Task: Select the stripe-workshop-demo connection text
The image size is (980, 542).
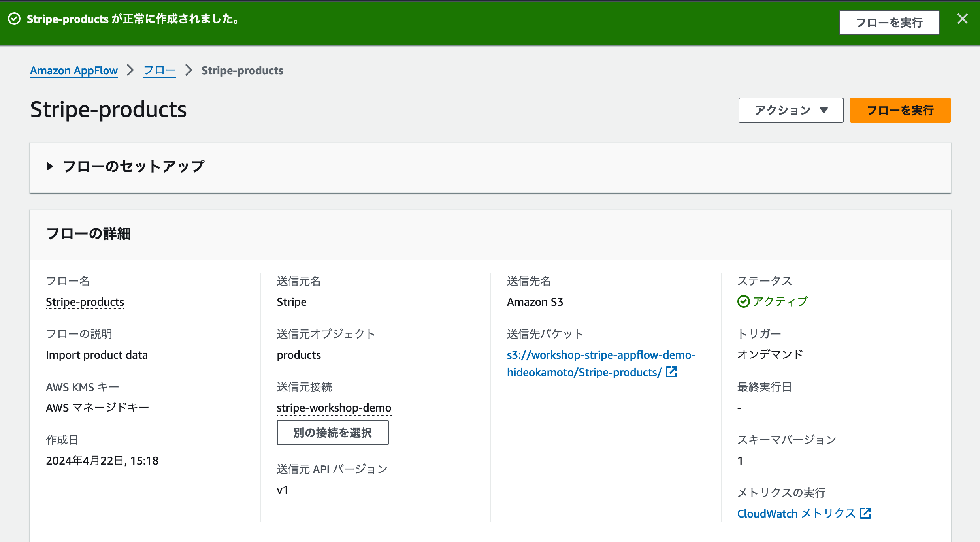Action: 334,408
